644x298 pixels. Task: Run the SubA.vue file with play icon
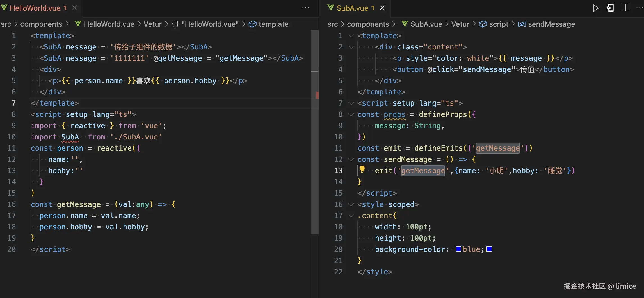click(595, 8)
